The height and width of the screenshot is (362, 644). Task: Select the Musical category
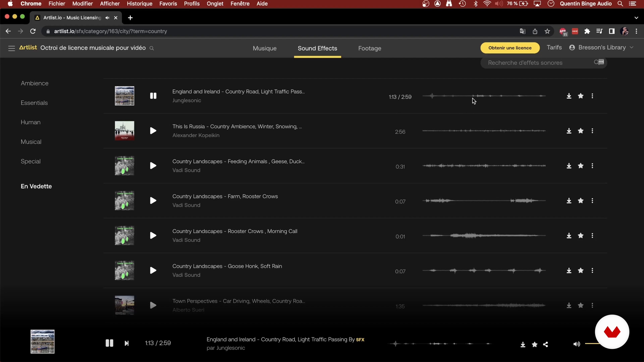click(31, 142)
